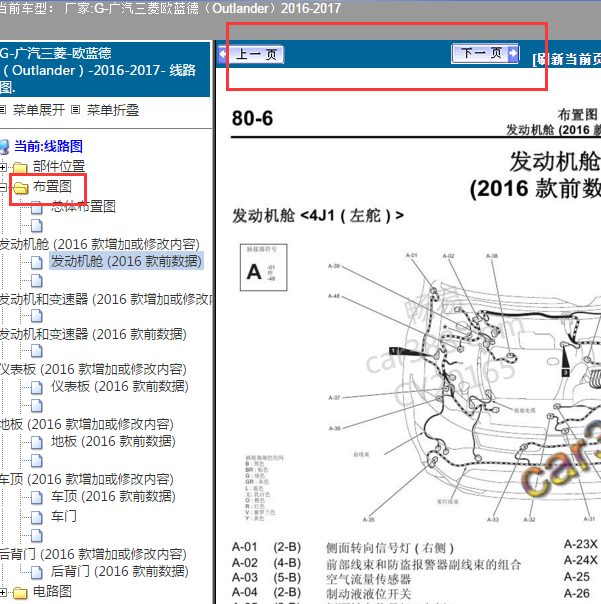
Task: Open 发动机和变速器 (2016 款前数据) entry
Action: pos(93,334)
